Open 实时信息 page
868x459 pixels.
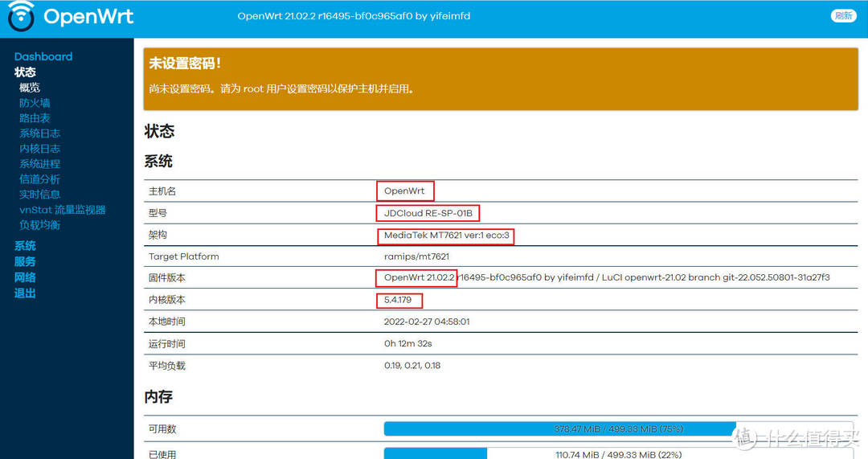pos(39,195)
